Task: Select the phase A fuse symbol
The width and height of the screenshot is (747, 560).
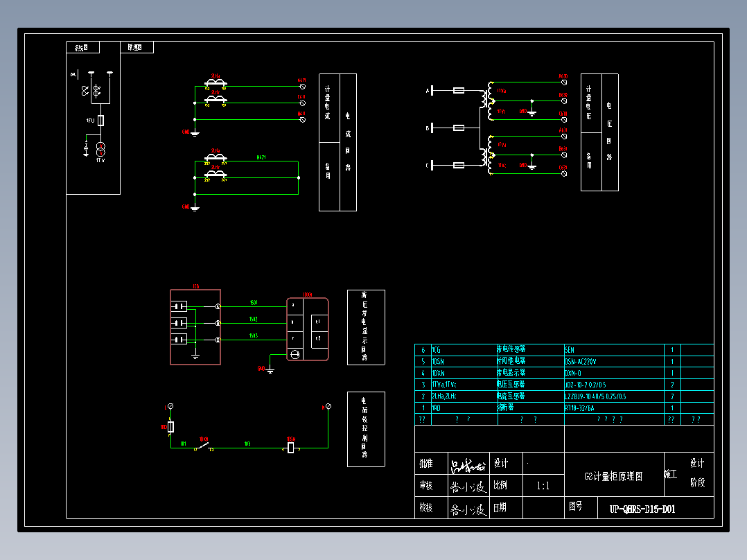Action: [x=458, y=90]
